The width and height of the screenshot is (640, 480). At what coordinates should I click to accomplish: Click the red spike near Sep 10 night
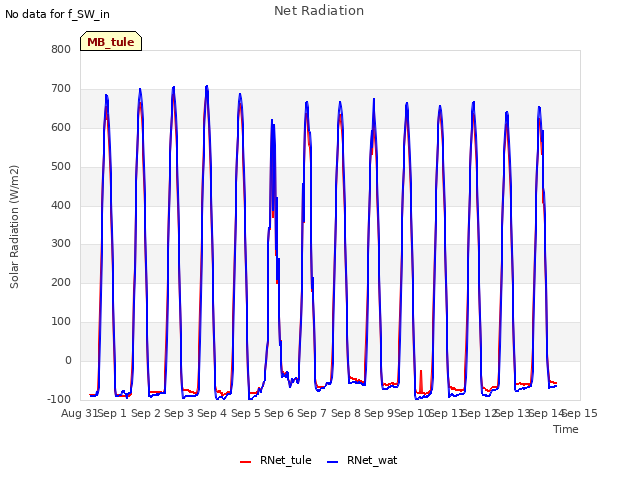[421, 380]
